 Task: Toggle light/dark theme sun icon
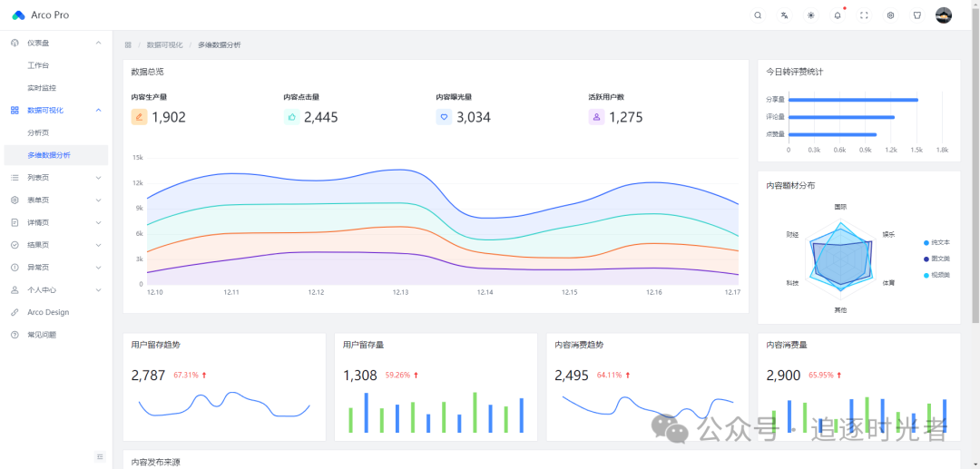click(x=811, y=15)
